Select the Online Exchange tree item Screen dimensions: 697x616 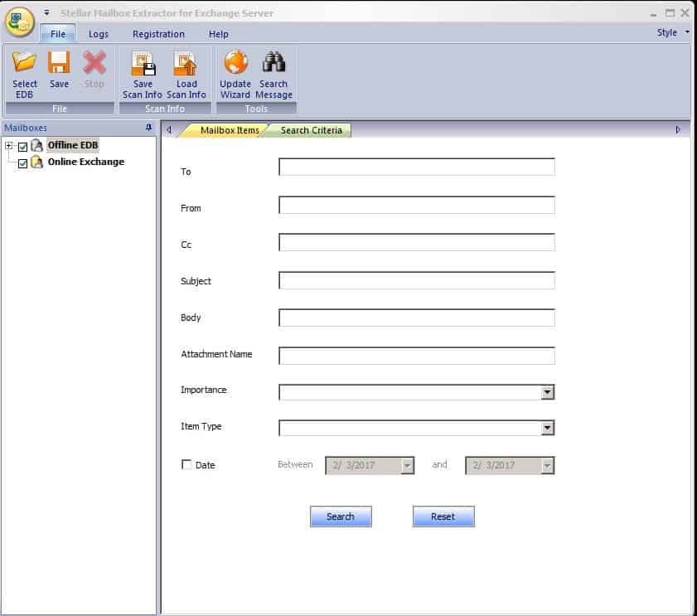[86, 162]
